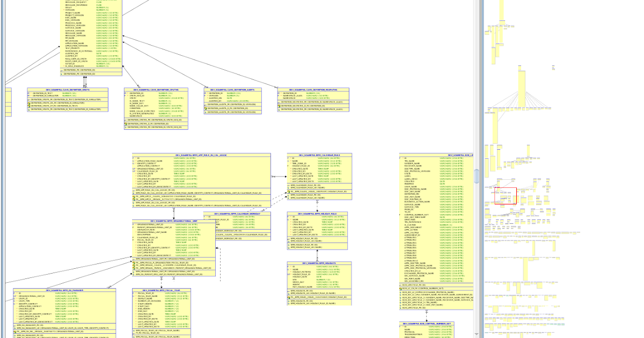Image resolution: width=644 pixels, height=338 pixels.
Task: Select the DEV_SOAINFRA_BPM_CALENDAR_WORKDAY table header
Action: coord(236,214)
